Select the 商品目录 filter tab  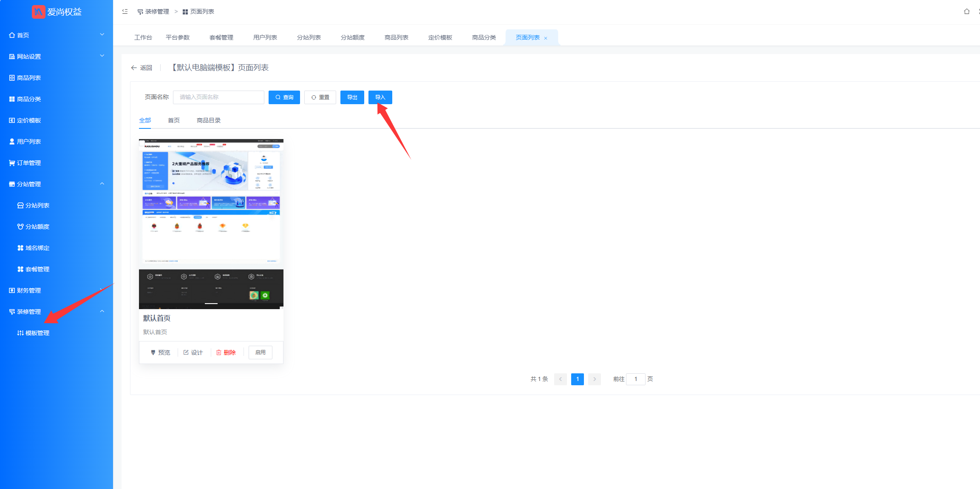pyautogui.click(x=209, y=120)
